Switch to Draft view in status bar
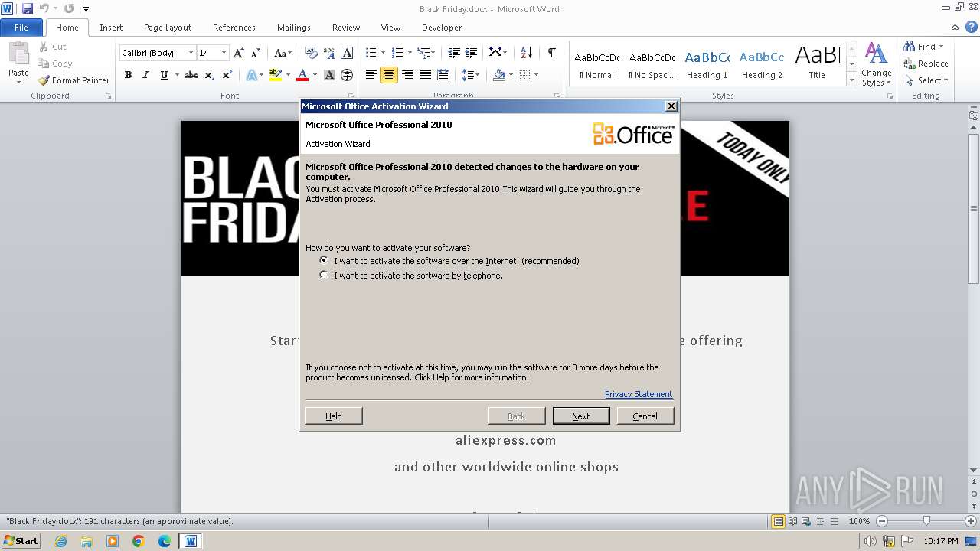Image resolution: width=980 pixels, height=551 pixels. tap(833, 521)
